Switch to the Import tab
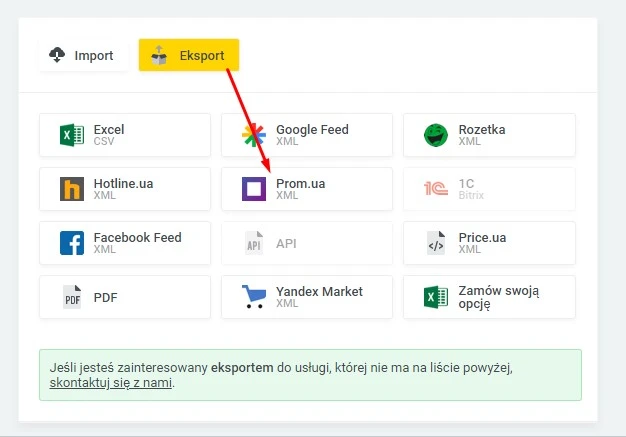This screenshot has height=437, width=626. point(81,56)
